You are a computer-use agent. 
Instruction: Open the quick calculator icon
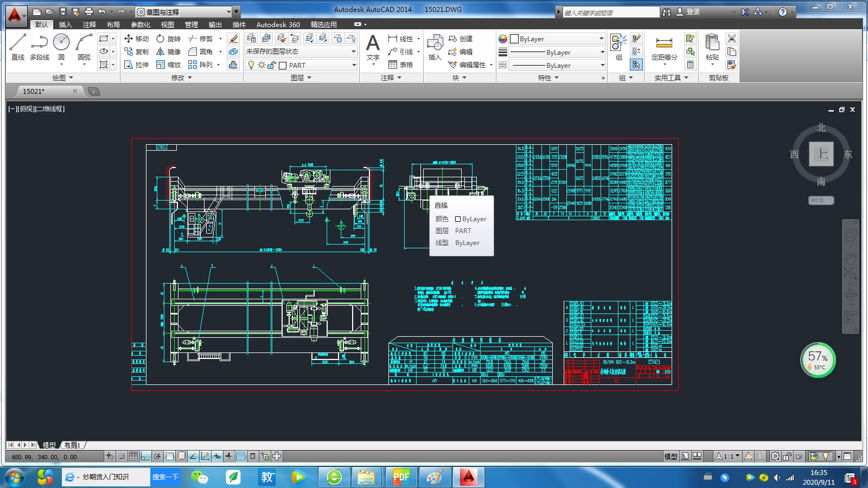tap(690, 65)
